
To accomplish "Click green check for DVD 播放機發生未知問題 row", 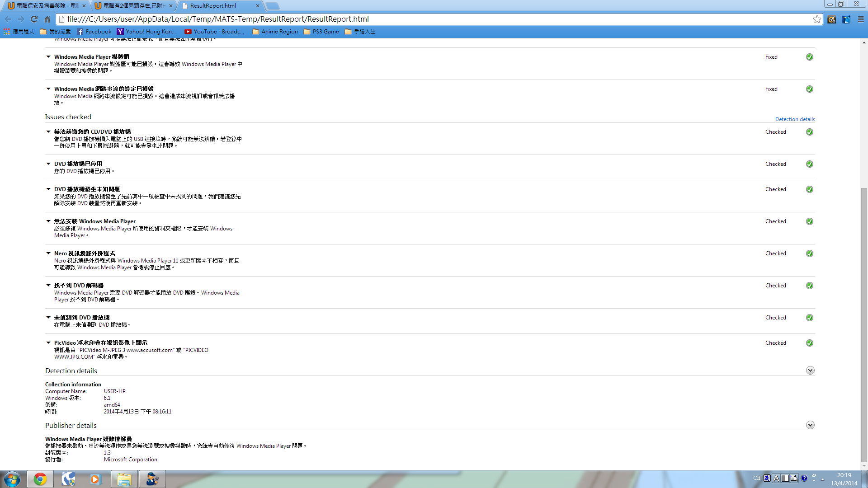I will click(810, 189).
